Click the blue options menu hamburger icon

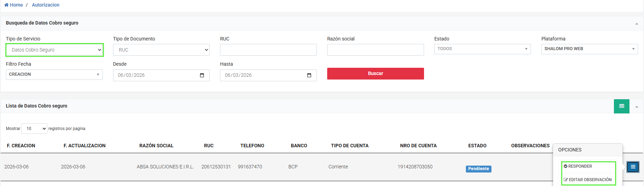pos(633,167)
